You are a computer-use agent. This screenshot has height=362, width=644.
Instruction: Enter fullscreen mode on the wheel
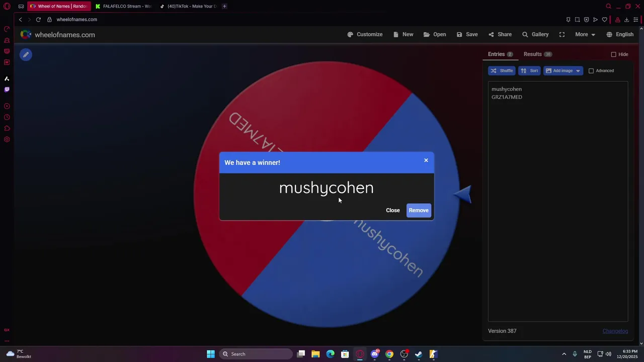[x=562, y=35]
